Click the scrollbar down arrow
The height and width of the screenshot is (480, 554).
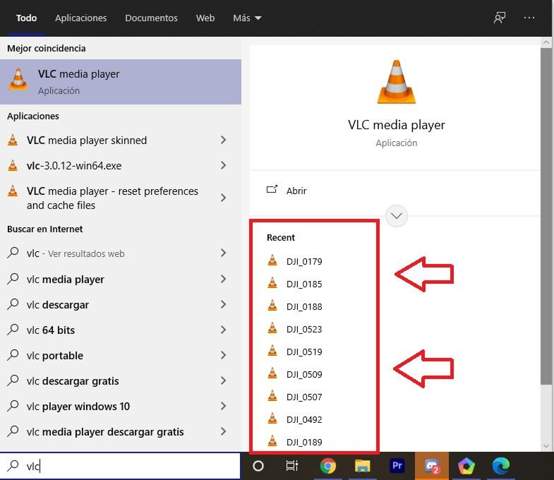pos(546,446)
